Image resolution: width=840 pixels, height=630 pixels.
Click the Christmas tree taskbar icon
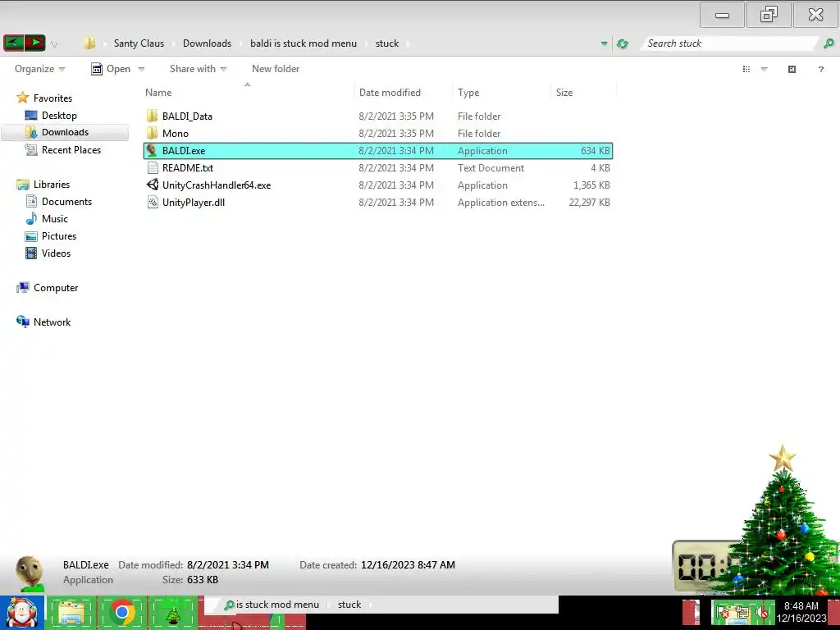(x=172, y=614)
